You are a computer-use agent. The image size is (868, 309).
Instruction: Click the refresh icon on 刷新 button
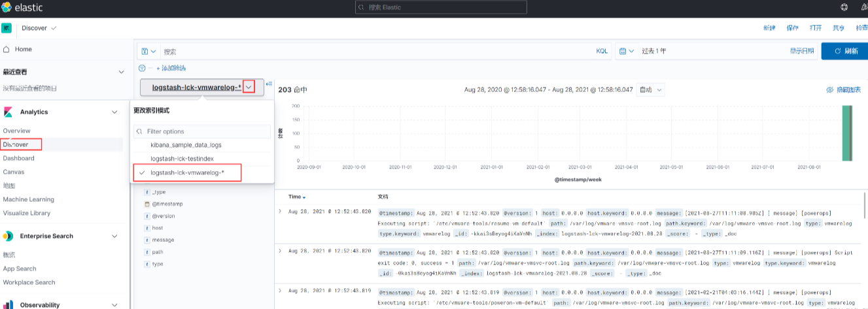837,51
